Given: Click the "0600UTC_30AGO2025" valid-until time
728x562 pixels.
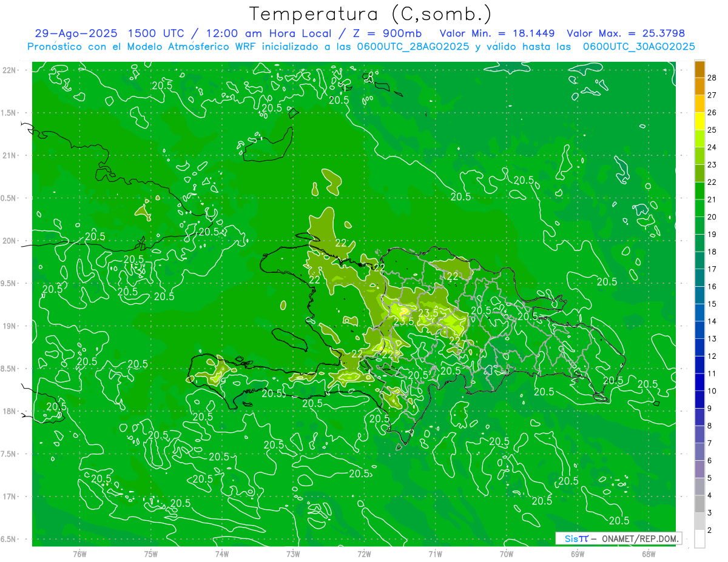Looking at the screenshot, I should pos(639,47).
